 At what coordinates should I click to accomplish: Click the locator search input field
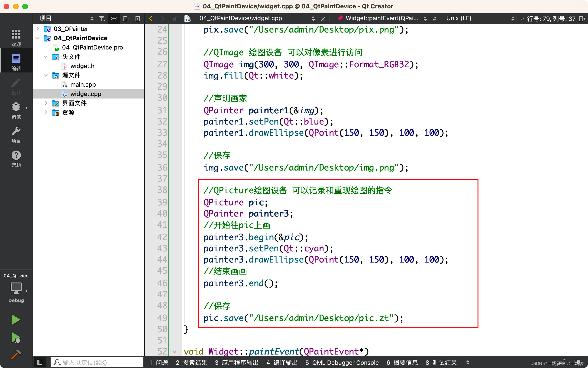(97, 362)
